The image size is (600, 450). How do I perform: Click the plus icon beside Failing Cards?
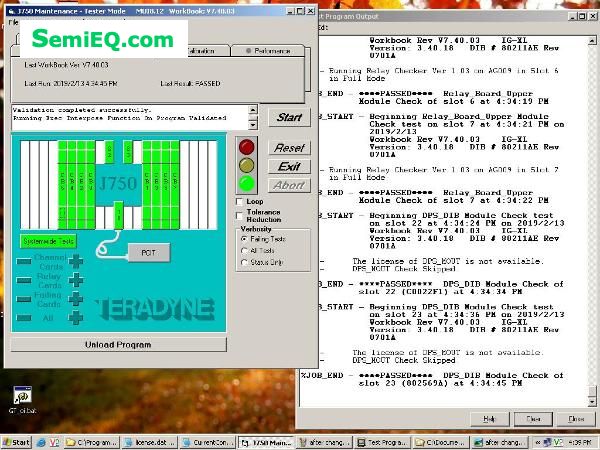coord(76,299)
